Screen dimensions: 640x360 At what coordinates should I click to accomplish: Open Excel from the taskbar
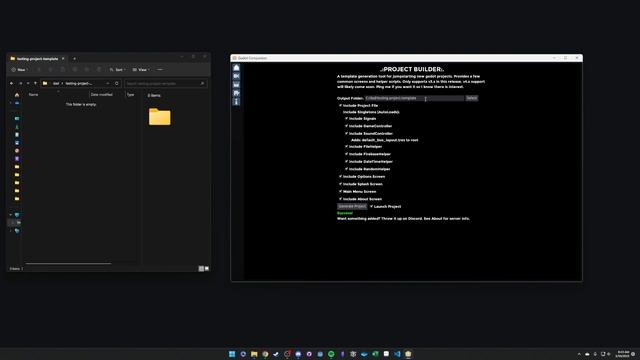(375, 354)
